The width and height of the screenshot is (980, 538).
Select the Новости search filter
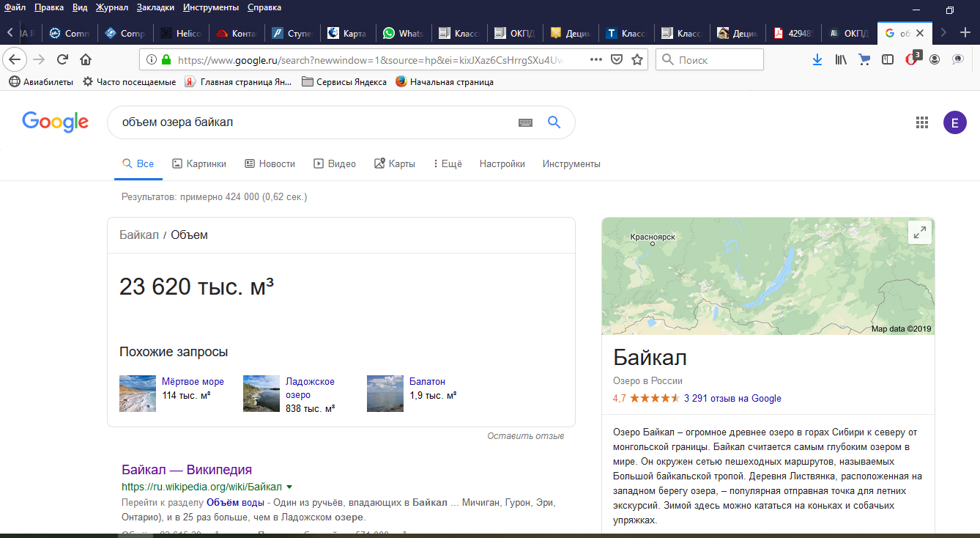tap(270, 163)
